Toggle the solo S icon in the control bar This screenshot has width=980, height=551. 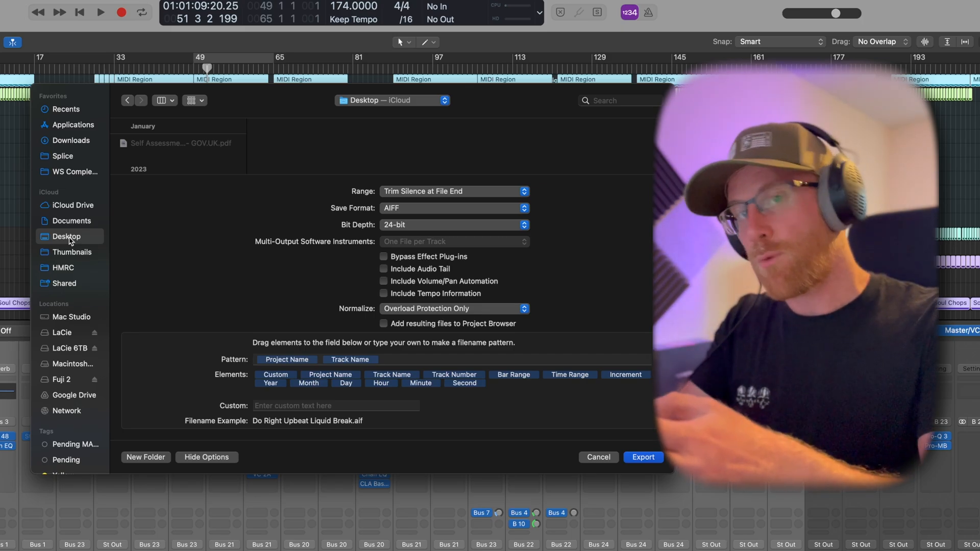[597, 12]
